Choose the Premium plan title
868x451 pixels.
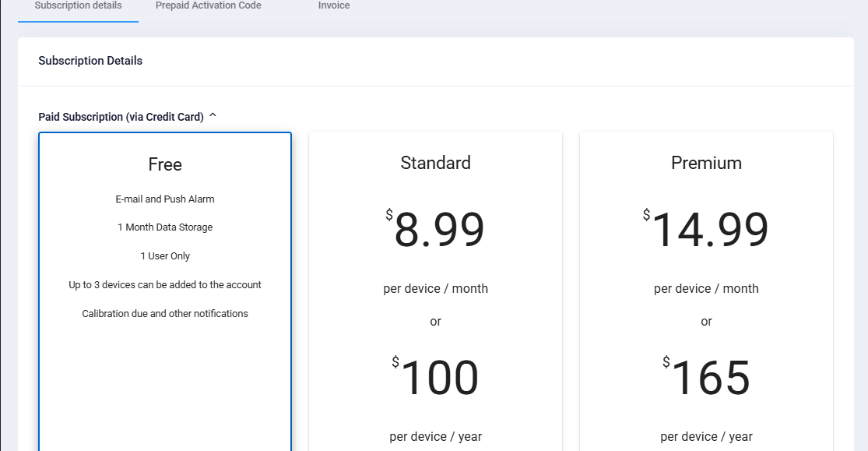[x=706, y=163]
